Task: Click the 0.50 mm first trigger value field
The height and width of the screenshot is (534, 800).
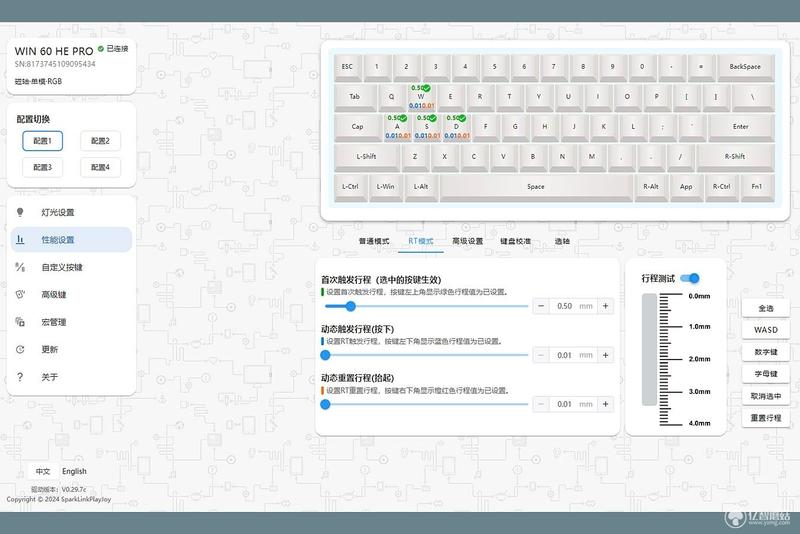Action: pyautogui.click(x=573, y=306)
